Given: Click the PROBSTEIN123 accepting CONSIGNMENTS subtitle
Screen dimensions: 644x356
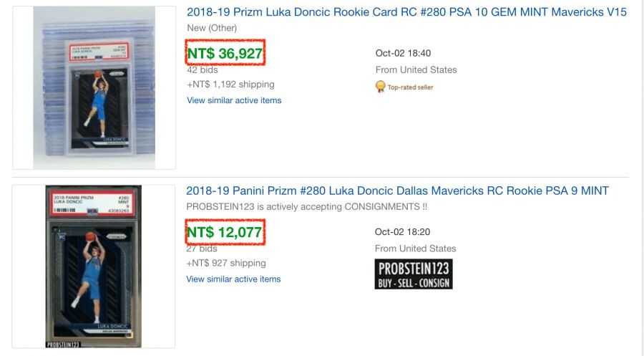Looking at the screenshot, I should pyautogui.click(x=308, y=206).
